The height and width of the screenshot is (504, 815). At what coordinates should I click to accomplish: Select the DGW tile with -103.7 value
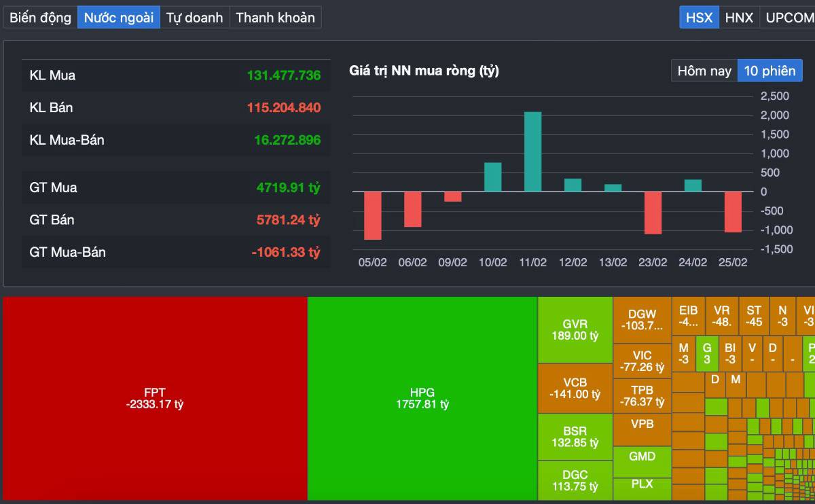pyautogui.click(x=642, y=319)
